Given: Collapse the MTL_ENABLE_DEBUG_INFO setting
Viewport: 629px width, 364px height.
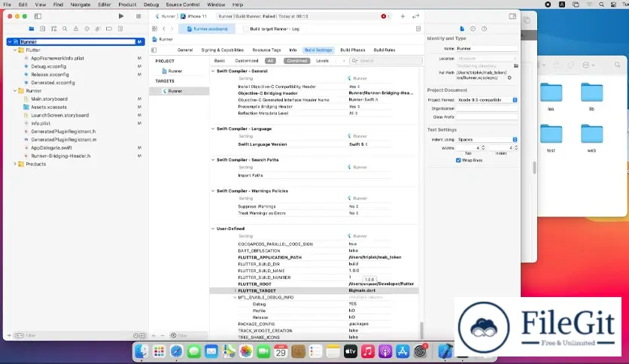Looking at the screenshot, I should click(x=235, y=298).
